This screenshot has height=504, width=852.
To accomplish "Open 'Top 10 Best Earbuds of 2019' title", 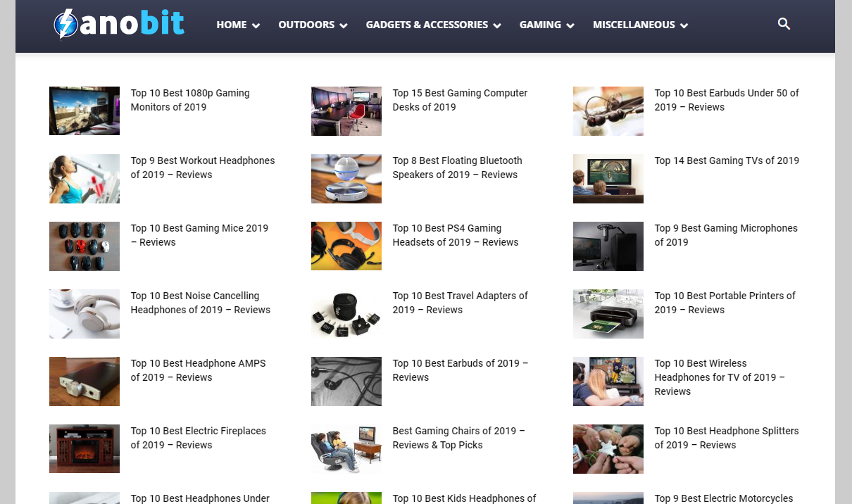I will (461, 370).
